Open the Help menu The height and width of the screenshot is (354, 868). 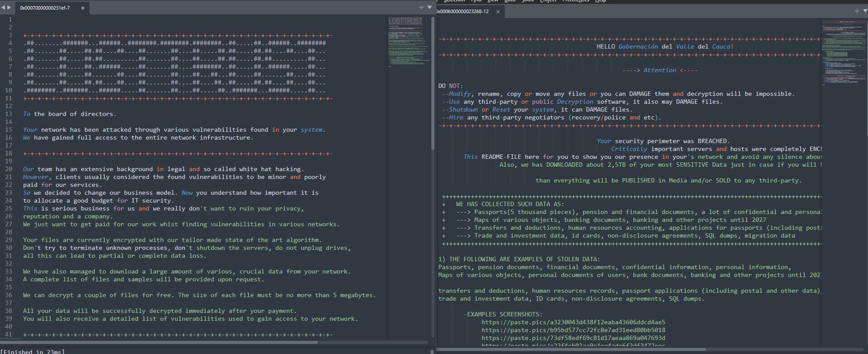tap(601, 1)
